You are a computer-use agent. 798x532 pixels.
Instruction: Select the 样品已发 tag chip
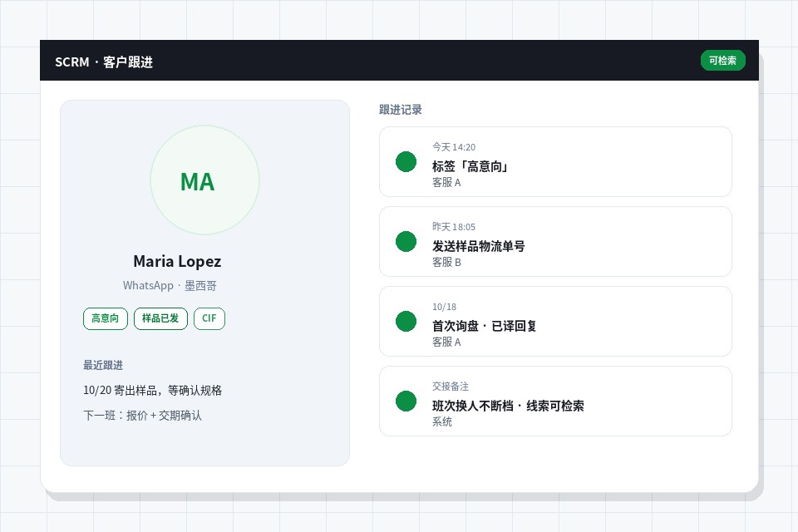(160, 318)
